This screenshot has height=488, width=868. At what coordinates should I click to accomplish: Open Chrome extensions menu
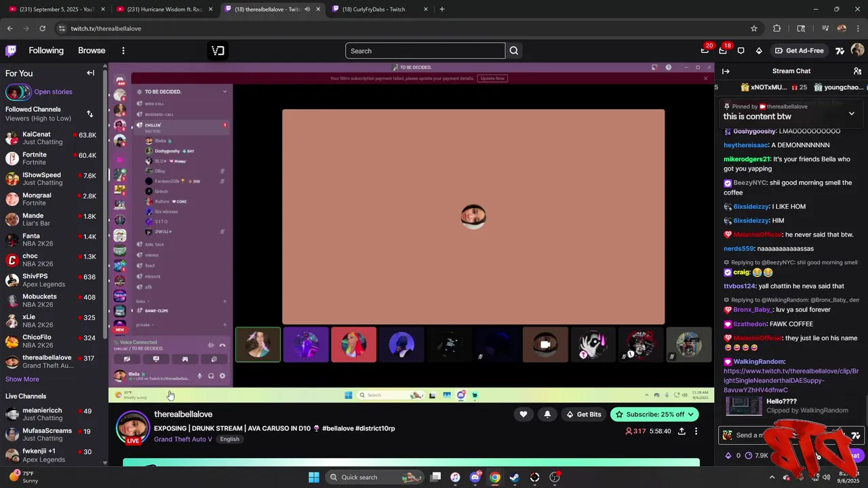(x=777, y=28)
